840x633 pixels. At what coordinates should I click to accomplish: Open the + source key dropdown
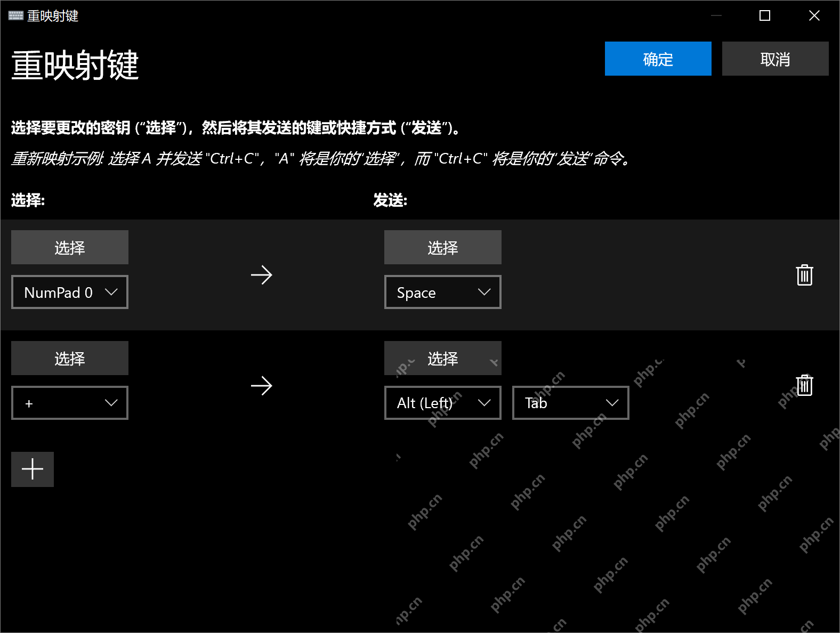pyautogui.click(x=70, y=403)
